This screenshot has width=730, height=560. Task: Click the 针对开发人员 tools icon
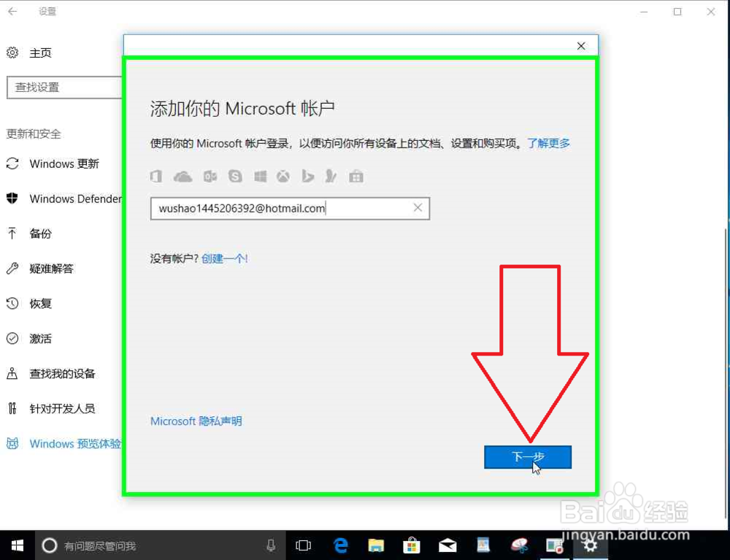[x=12, y=408]
